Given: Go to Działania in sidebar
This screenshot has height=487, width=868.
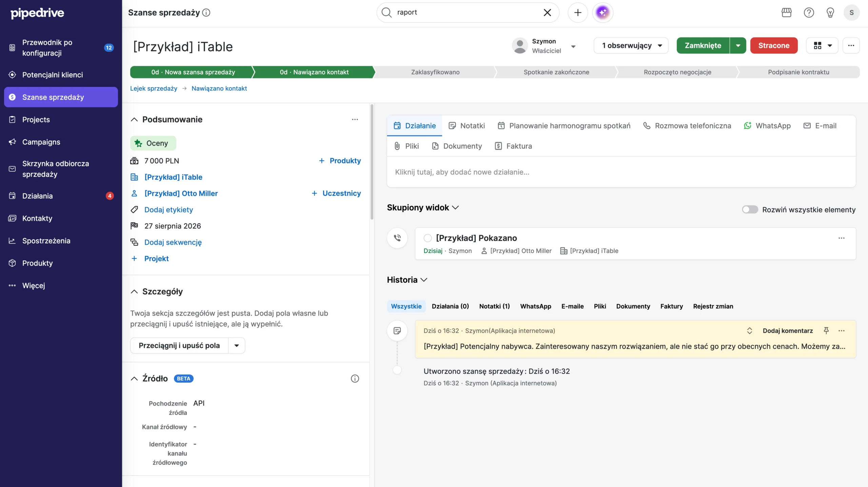Looking at the screenshot, I should pos(61,196).
